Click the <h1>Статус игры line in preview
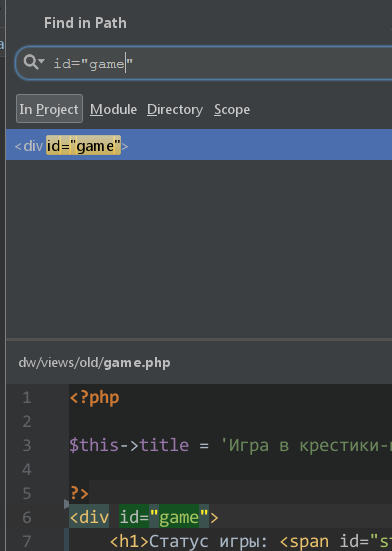392x551 pixels. tap(250, 541)
